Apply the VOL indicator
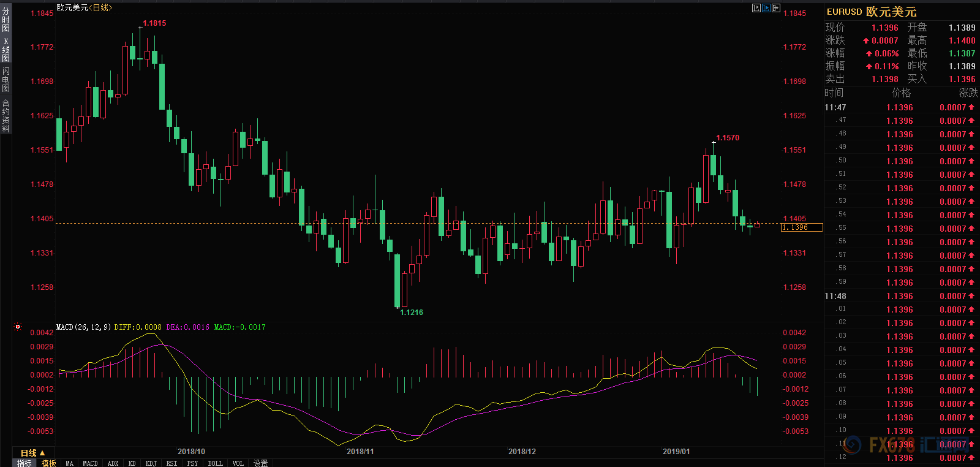This screenshot has height=467, width=980. pos(238,463)
